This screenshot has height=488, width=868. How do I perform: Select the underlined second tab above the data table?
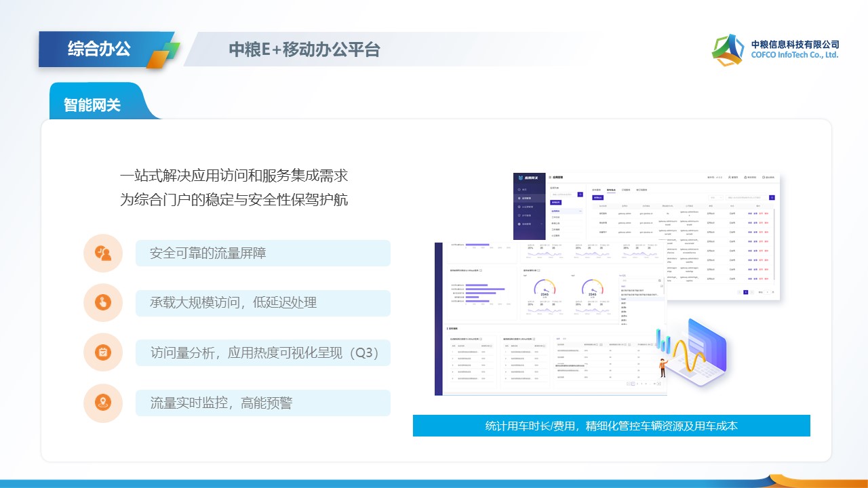611,190
